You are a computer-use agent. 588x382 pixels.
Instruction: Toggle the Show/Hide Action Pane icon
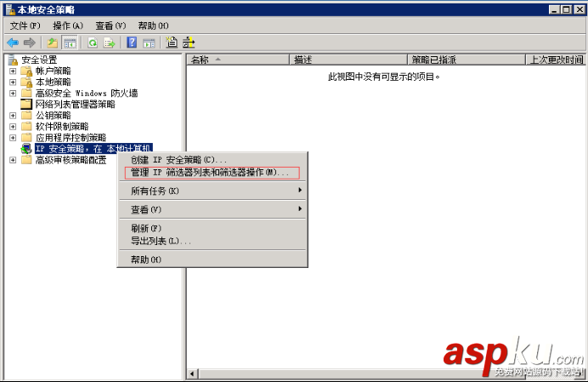(x=149, y=43)
